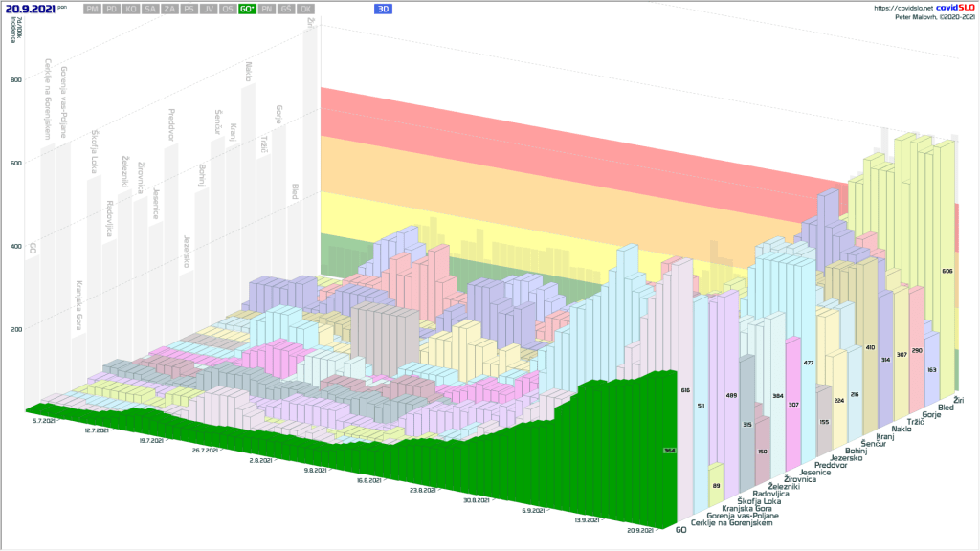Image resolution: width=980 pixels, height=551 pixels.
Task: Click the pink 307 bar for Žirovnica
Action: (792, 405)
